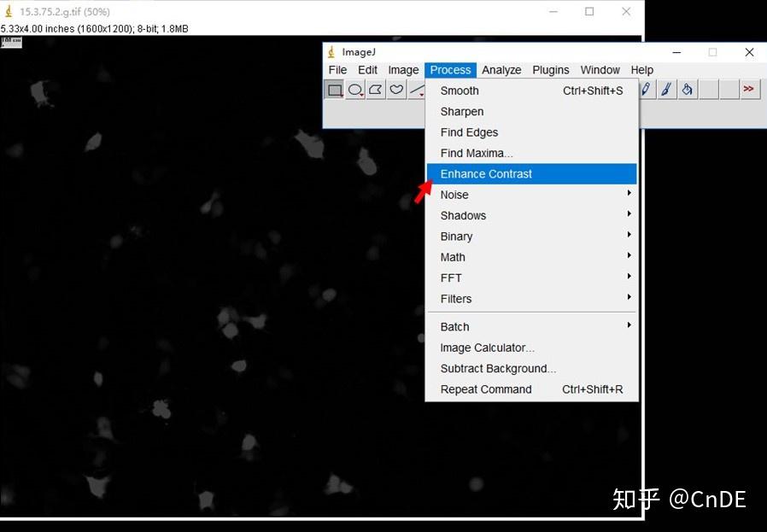Open the Analyze menu
The width and height of the screenshot is (767, 532).
point(501,69)
